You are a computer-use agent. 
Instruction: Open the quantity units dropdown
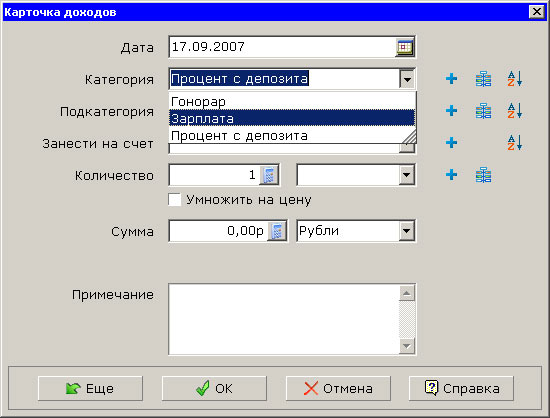pyautogui.click(x=407, y=175)
